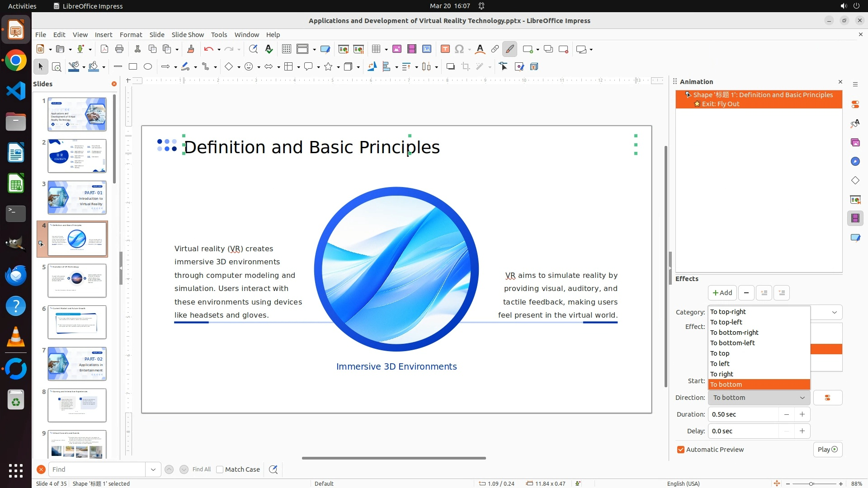Open the Format menu
Viewport: 868px width, 488px height.
[x=131, y=35]
